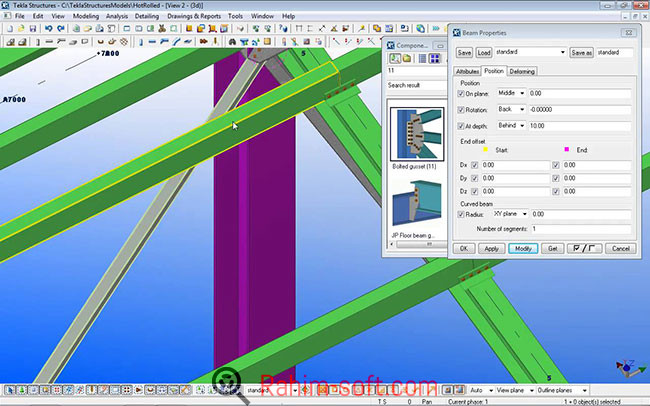
Task: Click the search binoculars icon in Component catalog
Action: (394, 59)
